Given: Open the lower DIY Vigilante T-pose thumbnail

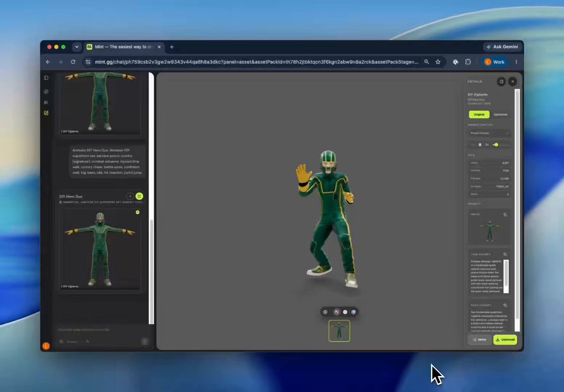Looking at the screenshot, I should click(x=100, y=249).
